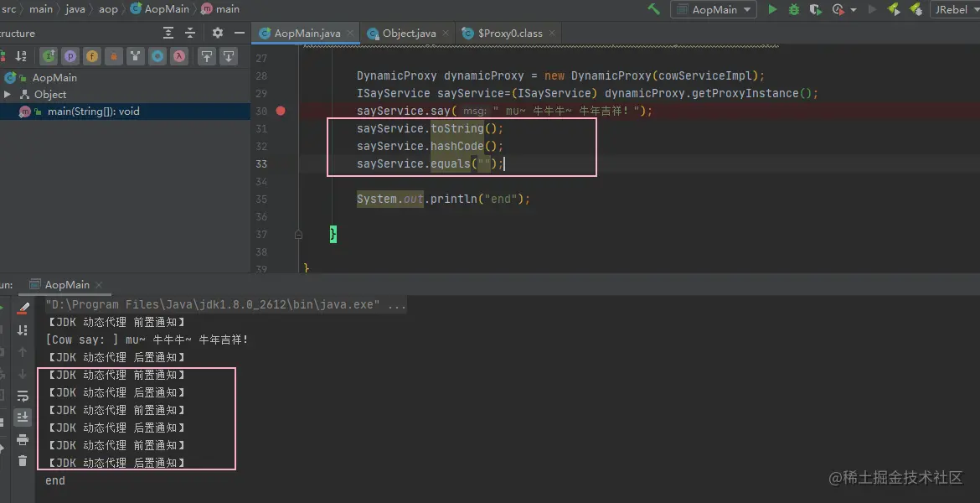Toggle show anonymous classes filter
Image resolution: width=980 pixels, height=503 pixels.
[x=136, y=56]
